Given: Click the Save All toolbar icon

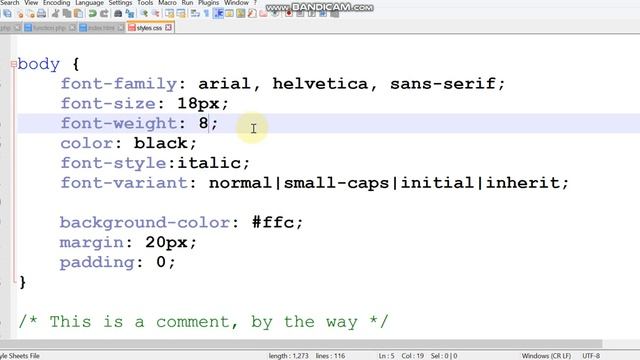Looking at the screenshot, I should 7,13.
